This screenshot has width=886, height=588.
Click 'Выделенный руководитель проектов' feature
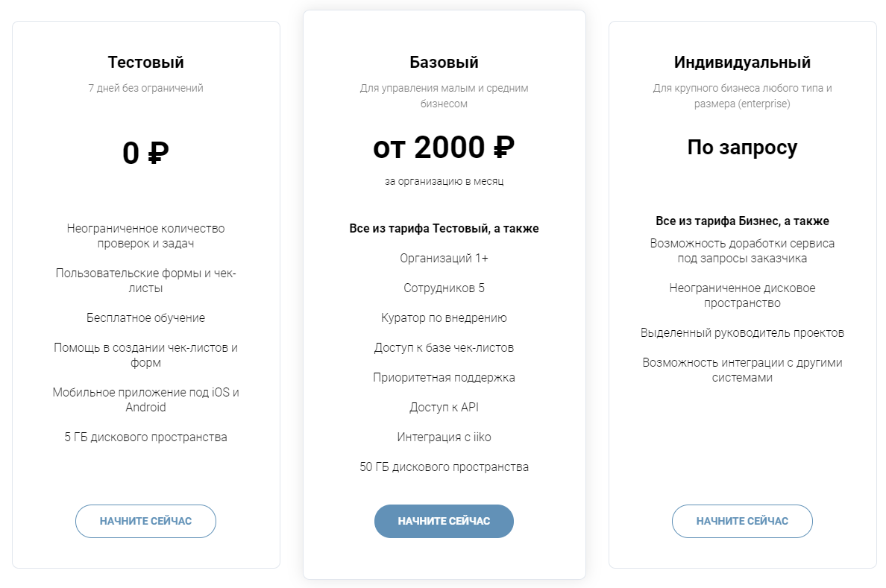[x=742, y=332]
